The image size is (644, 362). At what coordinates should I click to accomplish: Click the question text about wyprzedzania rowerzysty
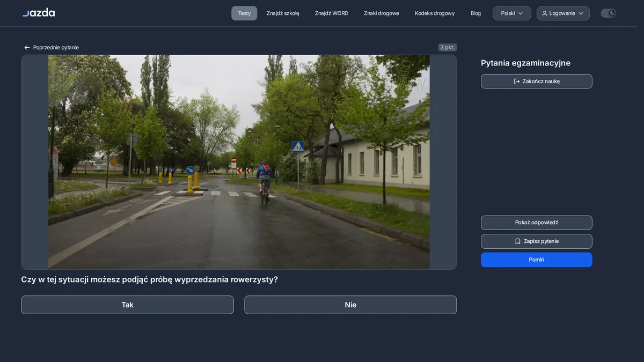(149, 279)
